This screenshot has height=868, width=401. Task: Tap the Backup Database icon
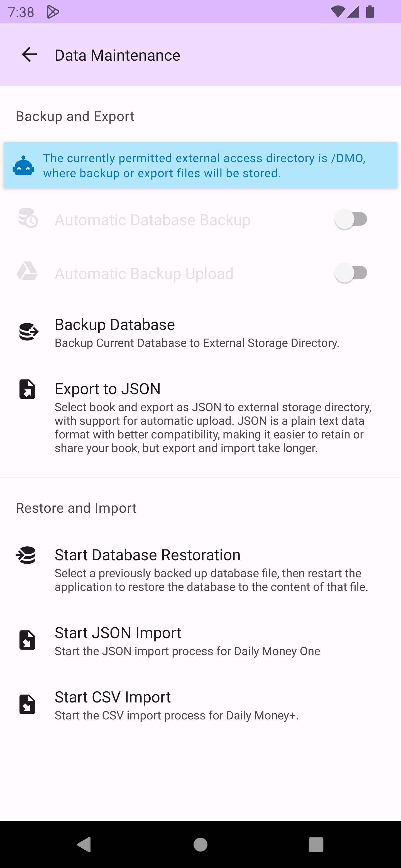(28, 332)
